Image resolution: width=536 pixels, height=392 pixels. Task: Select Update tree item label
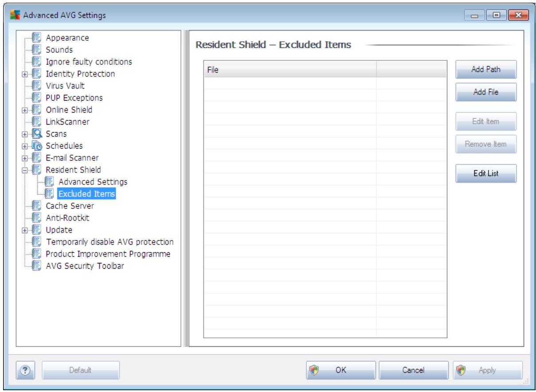coord(59,229)
